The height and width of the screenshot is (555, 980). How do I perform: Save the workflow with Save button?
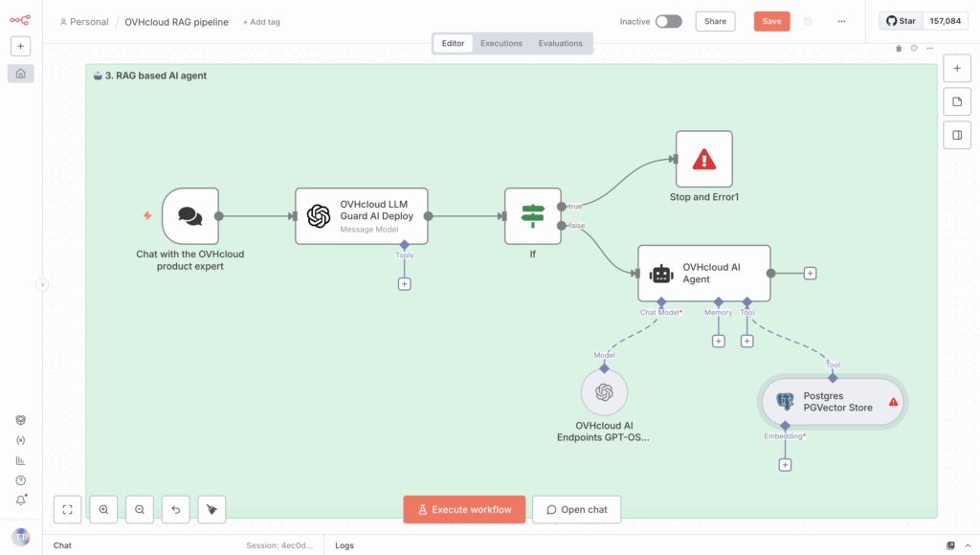(771, 21)
